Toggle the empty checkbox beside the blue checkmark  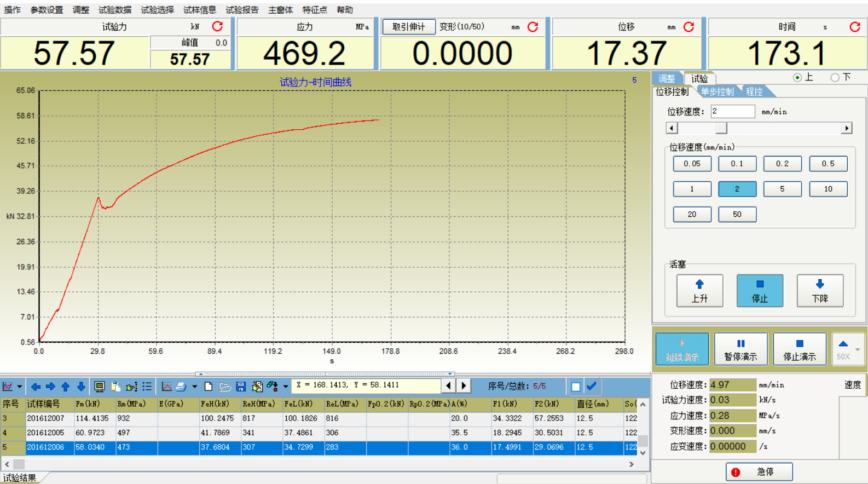pos(576,387)
